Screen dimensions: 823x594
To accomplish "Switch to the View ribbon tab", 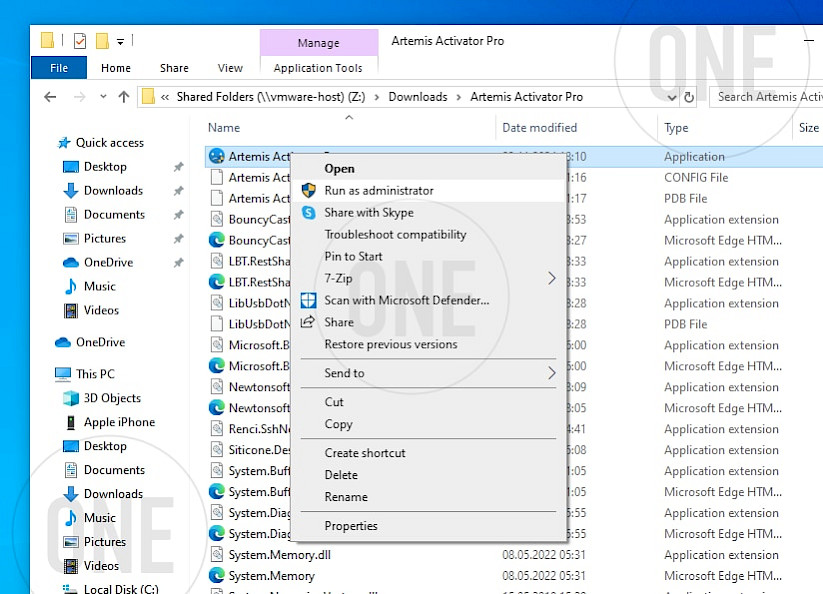I will [230, 68].
